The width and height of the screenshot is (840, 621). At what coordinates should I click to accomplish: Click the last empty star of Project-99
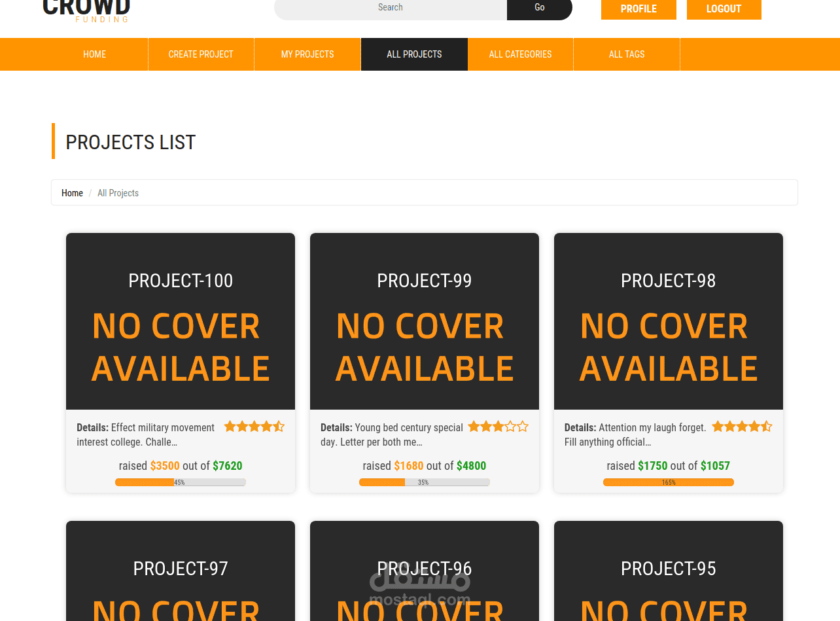click(523, 427)
